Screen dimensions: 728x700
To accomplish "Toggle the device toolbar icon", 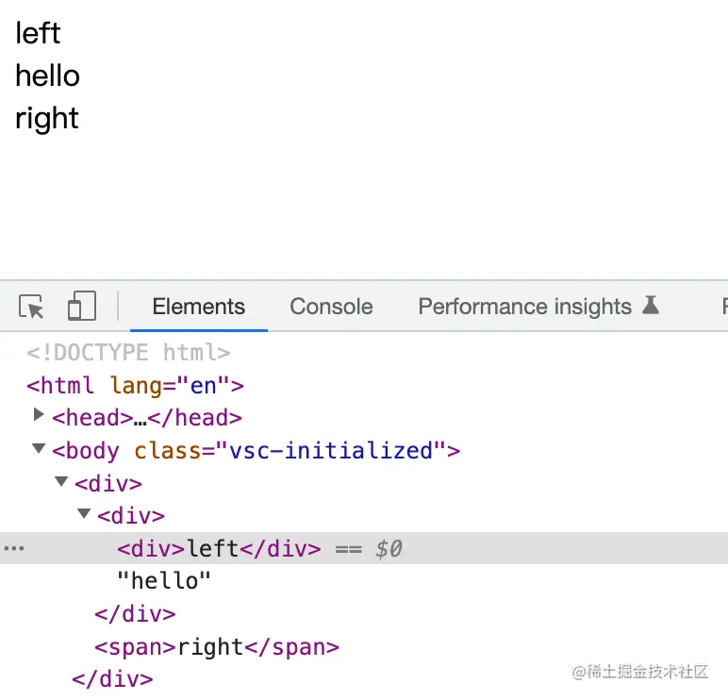I will click(82, 306).
